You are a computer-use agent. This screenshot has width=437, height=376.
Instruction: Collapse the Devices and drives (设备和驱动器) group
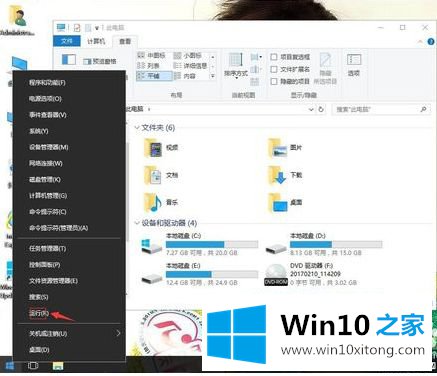(x=137, y=223)
